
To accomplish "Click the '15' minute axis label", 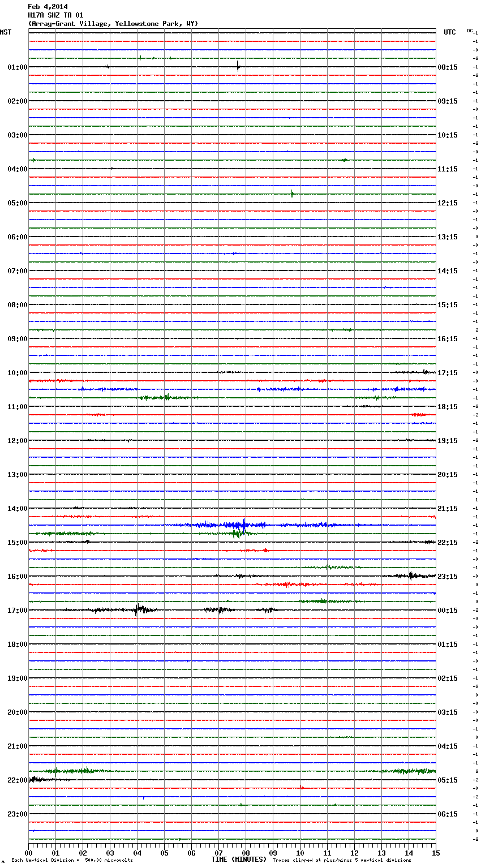I will (436, 853).
